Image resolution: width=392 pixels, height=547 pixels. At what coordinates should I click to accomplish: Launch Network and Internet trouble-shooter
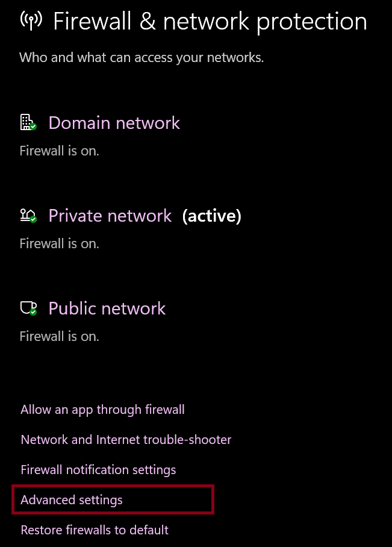tap(126, 440)
